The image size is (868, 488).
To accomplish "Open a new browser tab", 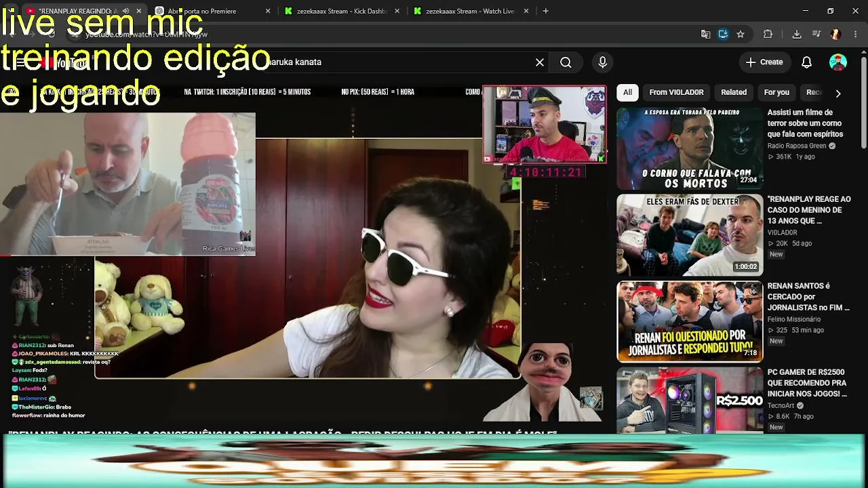I will click(x=545, y=11).
